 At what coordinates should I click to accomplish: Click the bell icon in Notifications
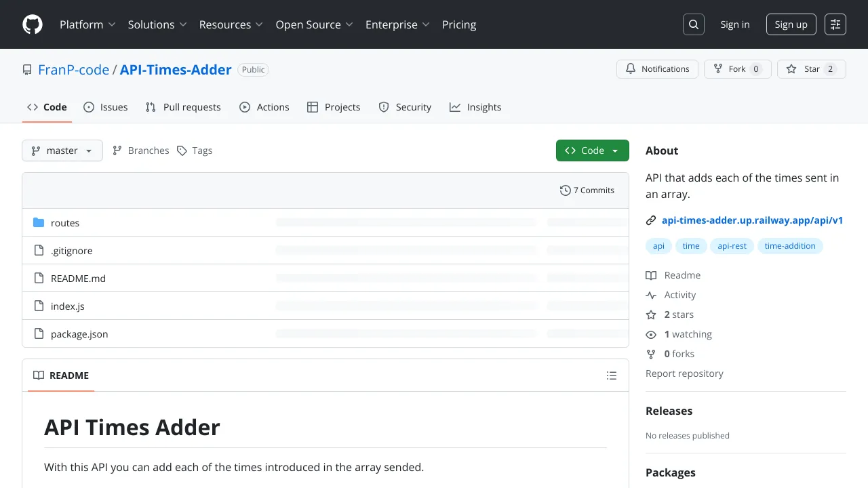tap(631, 69)
